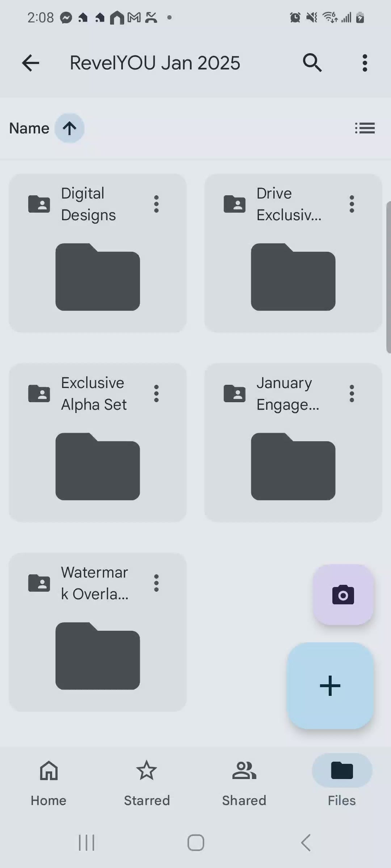Toggle sort direction arrow next to Name
Screen dimensions: 391x868
[70, 128]
